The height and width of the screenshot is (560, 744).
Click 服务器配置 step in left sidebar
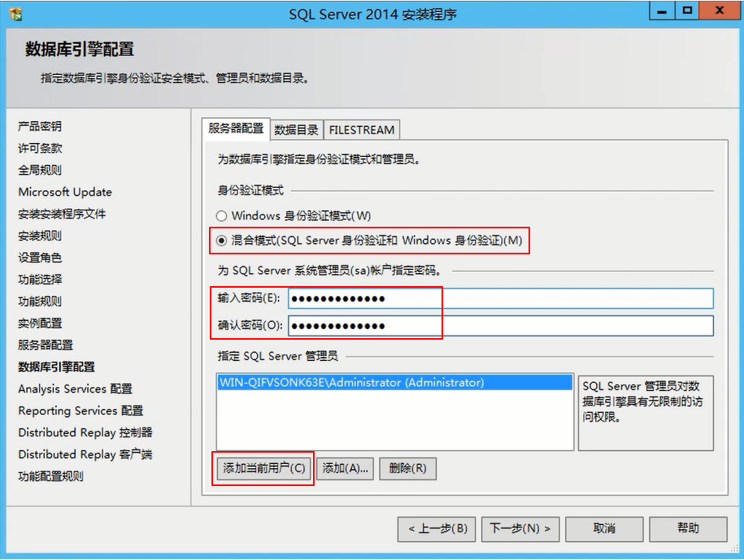pyautogui.click(x=46, y=345)
